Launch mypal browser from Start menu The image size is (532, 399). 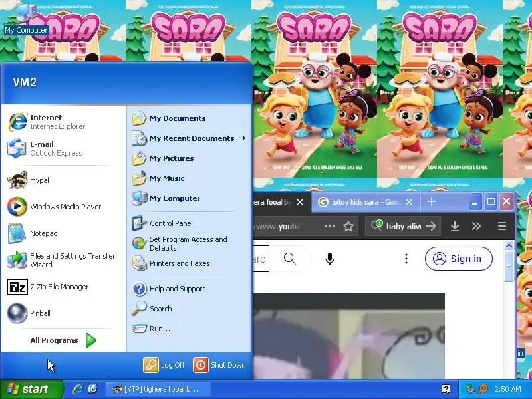[63, 180]
